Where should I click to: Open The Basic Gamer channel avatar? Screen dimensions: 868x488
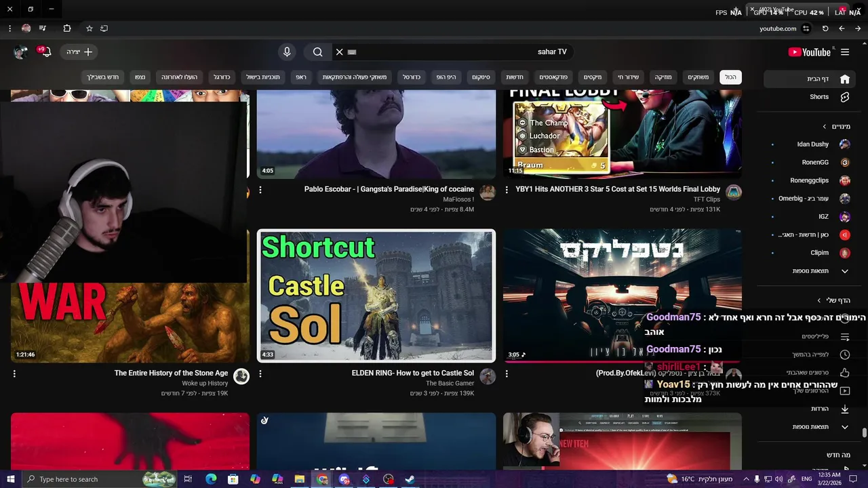[x=488, y=376]
